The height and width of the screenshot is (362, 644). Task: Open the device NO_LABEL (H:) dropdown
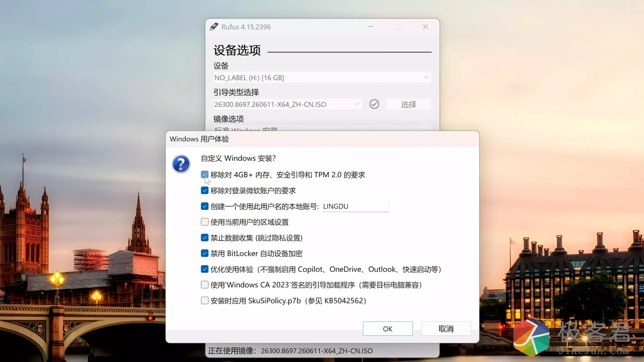(322, 77)
